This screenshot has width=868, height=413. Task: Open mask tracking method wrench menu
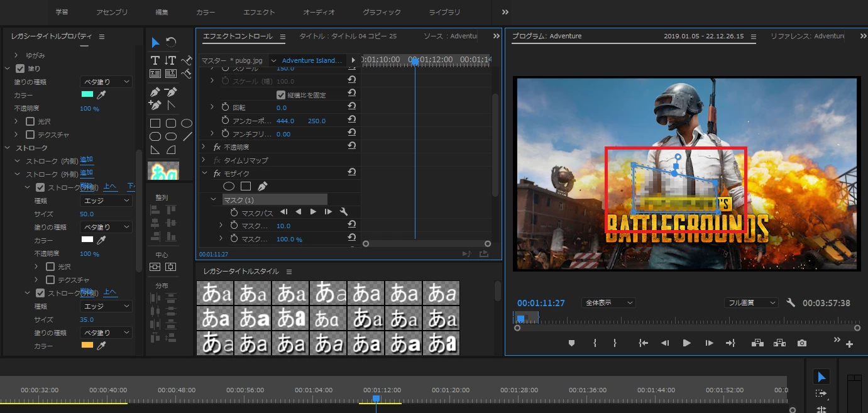tap(344, 212)
